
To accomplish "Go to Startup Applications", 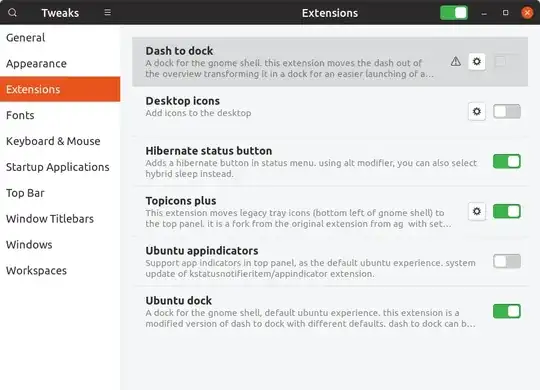I will click(60, 167).
